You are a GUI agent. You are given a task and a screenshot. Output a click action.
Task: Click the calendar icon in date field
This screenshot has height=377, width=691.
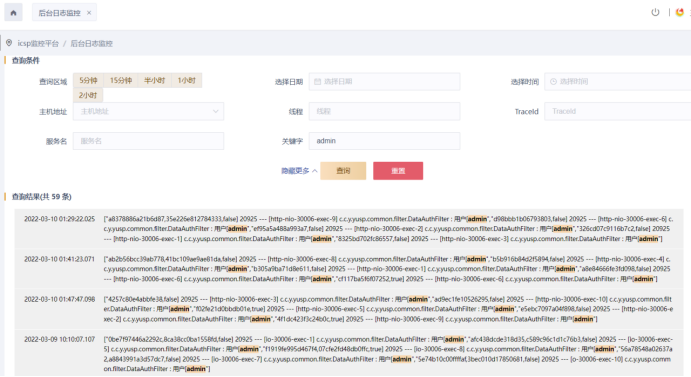[x=317, y=82]
